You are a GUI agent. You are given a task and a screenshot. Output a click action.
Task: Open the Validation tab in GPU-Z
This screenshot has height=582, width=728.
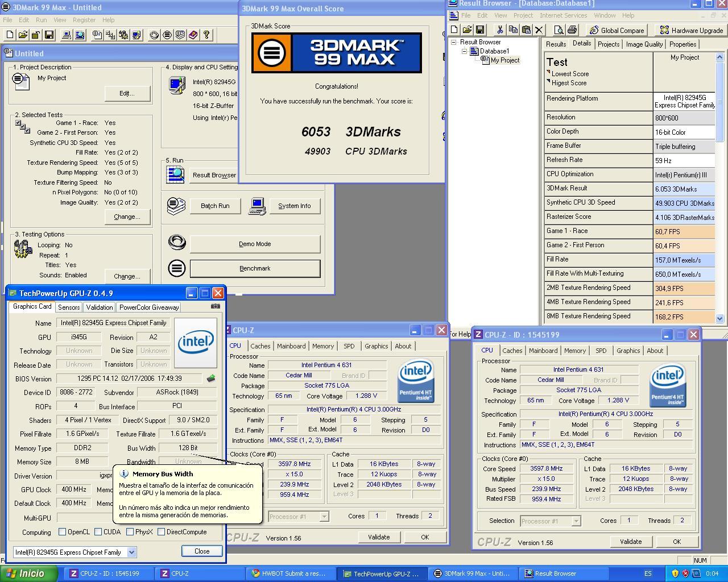tap(100, 307)
